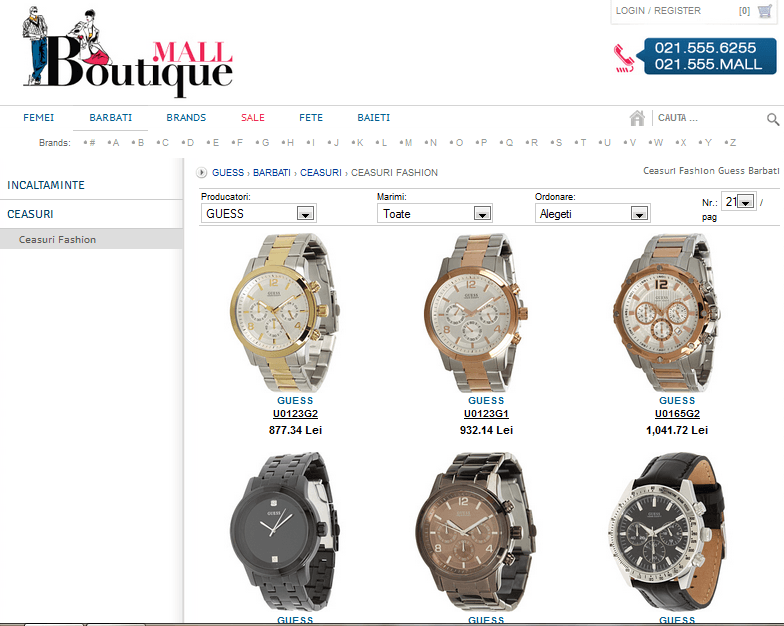Change items per page dropdown
The image size is (784, 626).
[745, 202]
